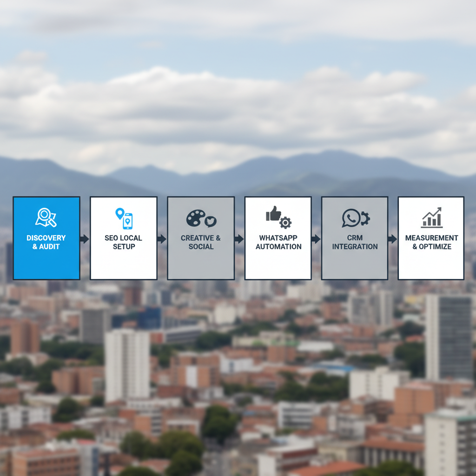Viewport: 476px width, 476px height.
Task: Open the CRM Integration label text
Action: (355, 242)
